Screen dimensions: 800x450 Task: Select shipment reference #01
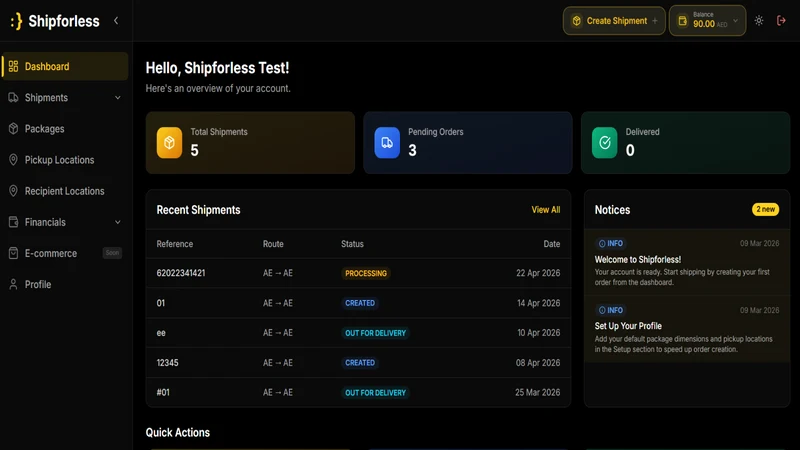[x=163, y=392]
